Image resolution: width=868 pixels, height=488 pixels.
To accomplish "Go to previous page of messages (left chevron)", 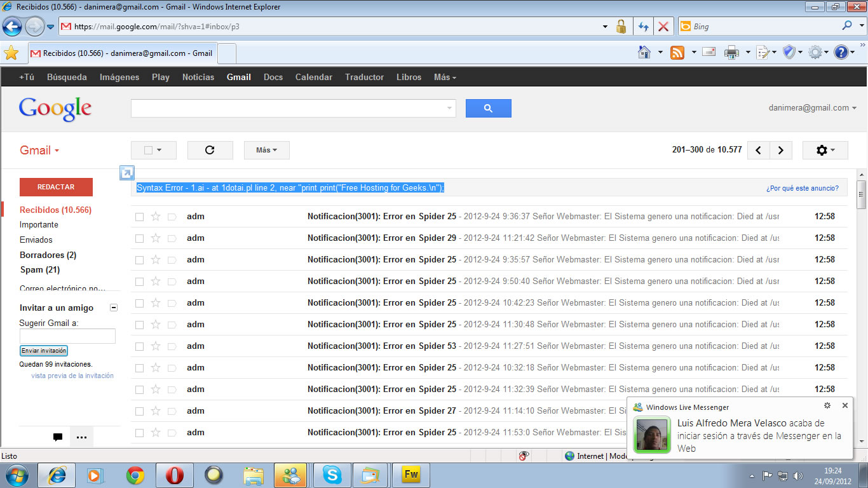I will coord(759,150).
